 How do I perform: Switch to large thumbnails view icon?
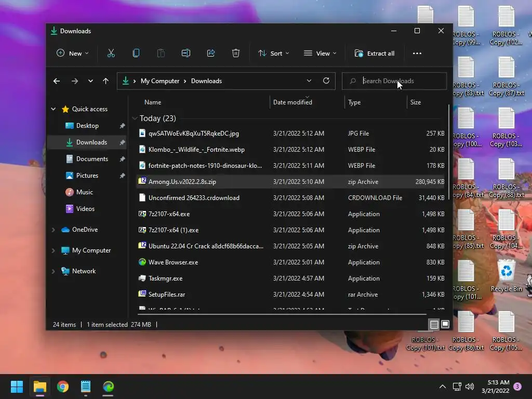pyautogui.click(x=445, y=324)
